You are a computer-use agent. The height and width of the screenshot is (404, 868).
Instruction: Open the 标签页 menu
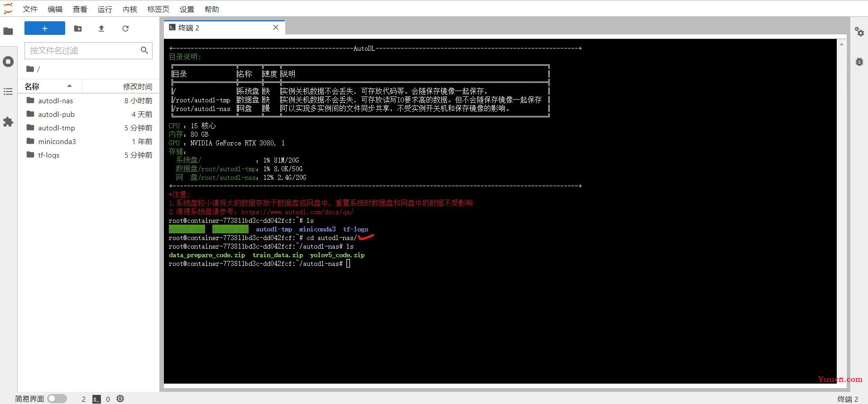coord(158,9)
